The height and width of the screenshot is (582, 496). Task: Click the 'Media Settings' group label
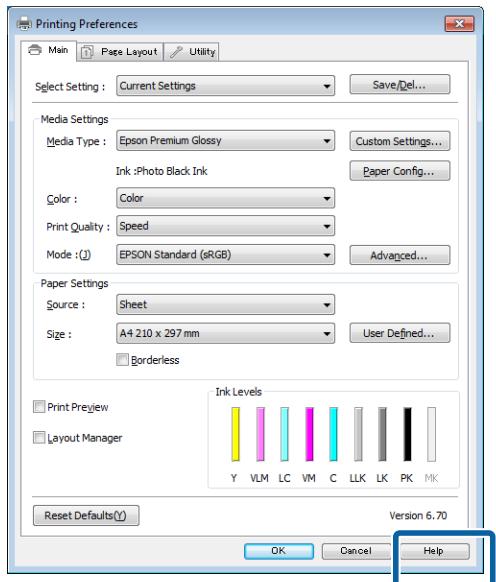point(74,119)
